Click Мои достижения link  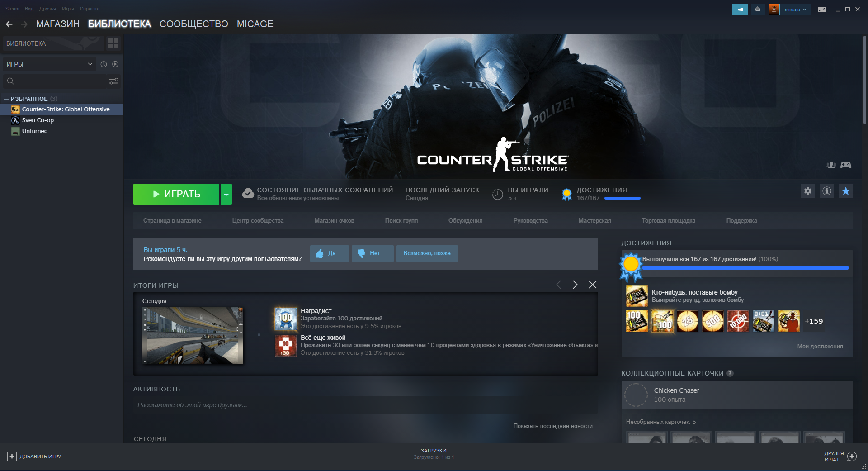point(820,347)
